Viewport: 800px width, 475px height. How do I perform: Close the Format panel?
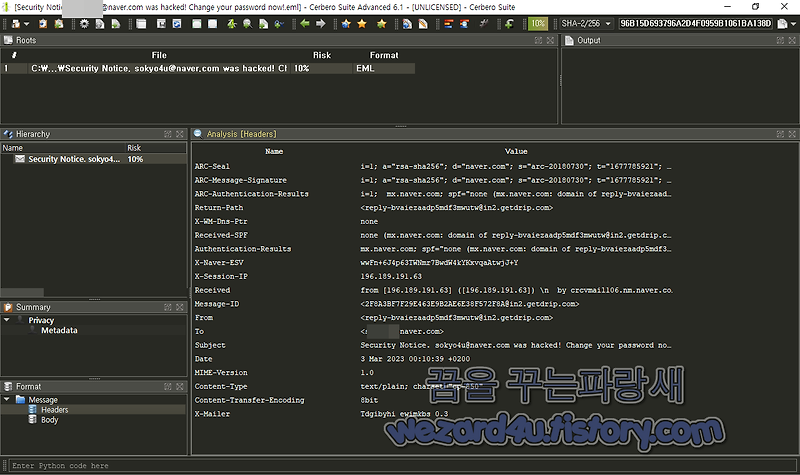tap(180, 387)
